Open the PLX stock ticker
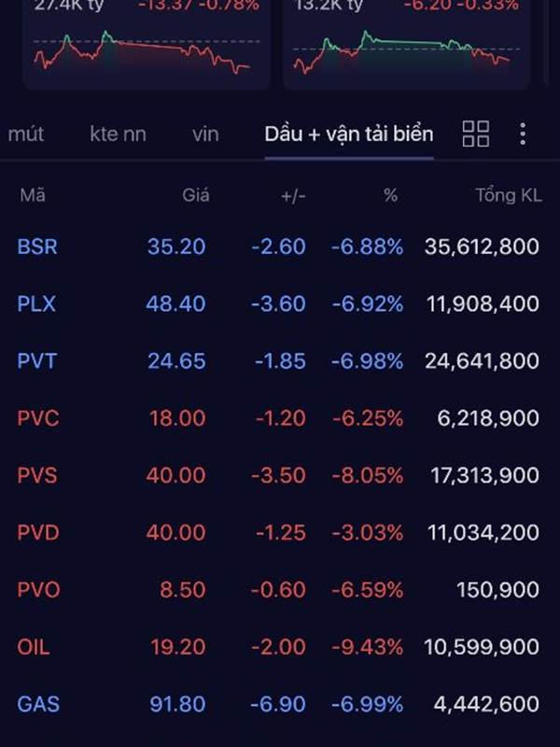The height and width of the screenshot is (747, 560). click(x=36, y=303)
